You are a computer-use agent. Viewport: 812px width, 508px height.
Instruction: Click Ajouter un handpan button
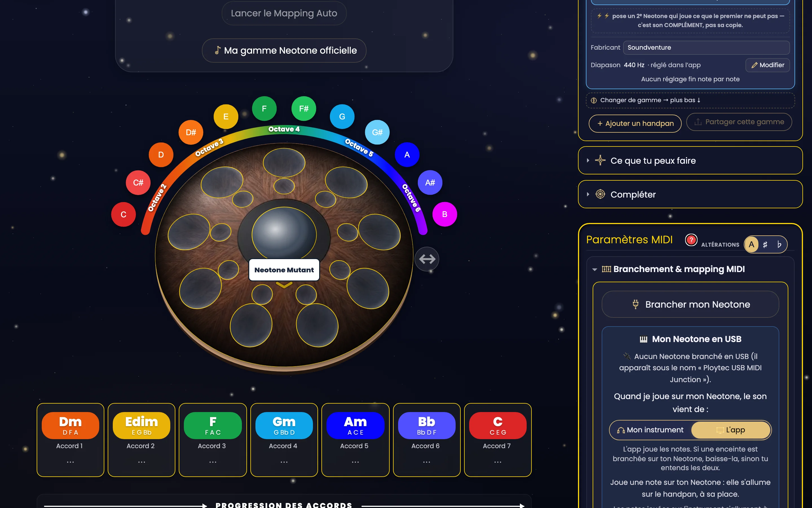(635, 123)
